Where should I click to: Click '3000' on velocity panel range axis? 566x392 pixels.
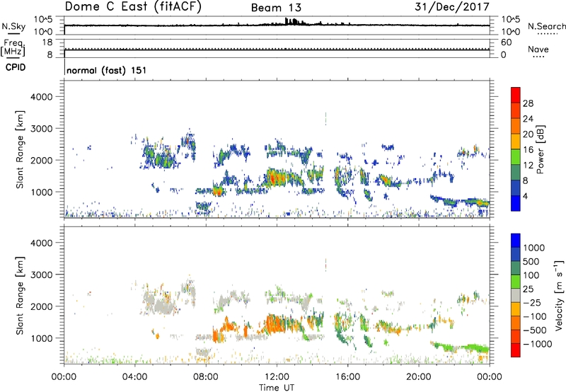[42, 275]
